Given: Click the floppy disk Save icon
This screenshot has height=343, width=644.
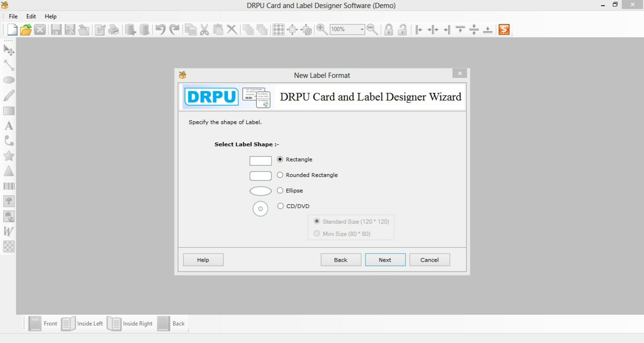Looking at the screenshot, I should click(x=56, y=30).
